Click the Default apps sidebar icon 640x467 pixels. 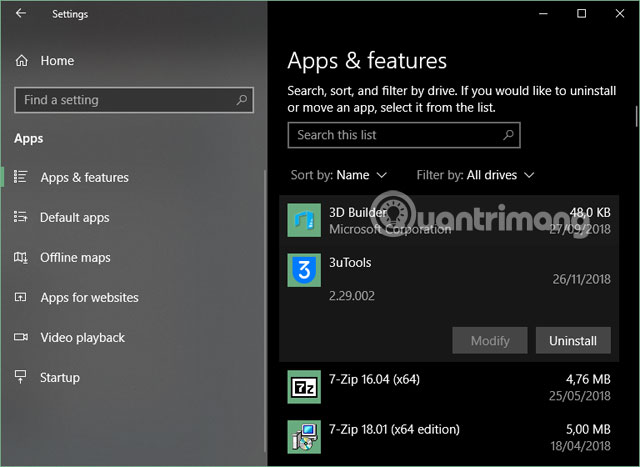(x=20, y=217)
